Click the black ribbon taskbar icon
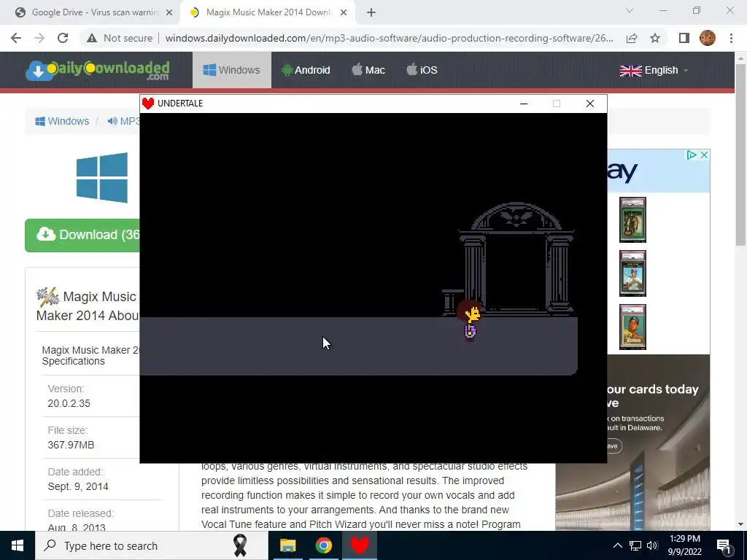747x560 pixels. point(239,545)
